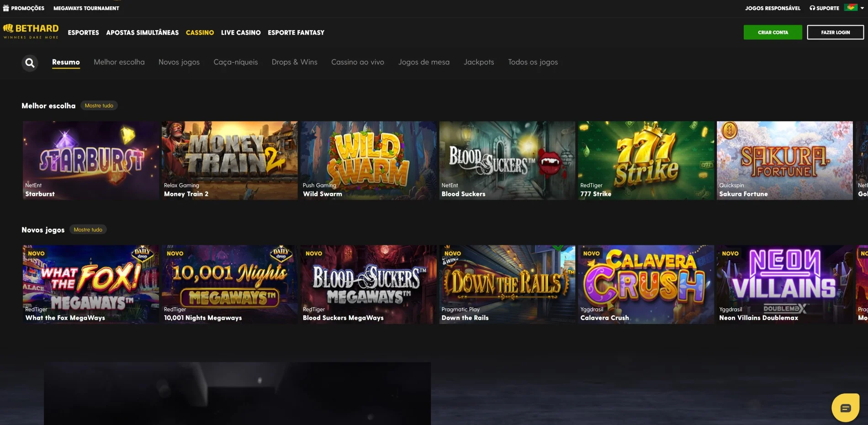Open Suporte headset link

tap(824, 8)
